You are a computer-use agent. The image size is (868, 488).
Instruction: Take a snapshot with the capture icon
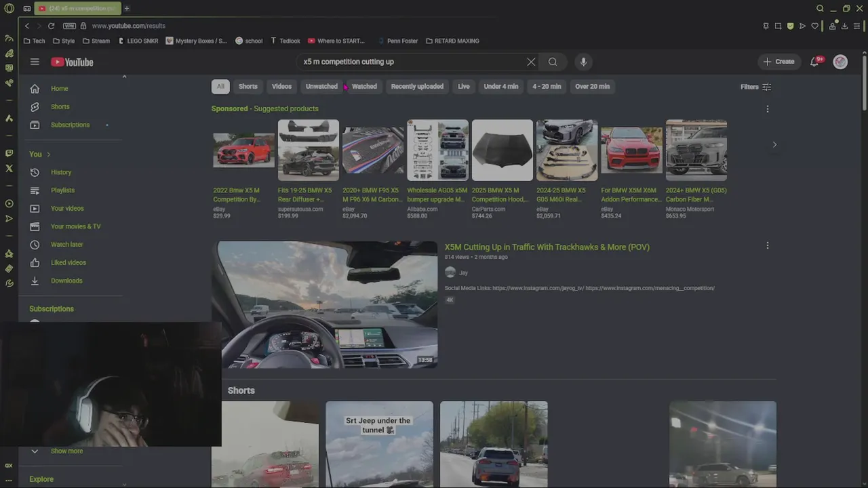tap(778, 26)
